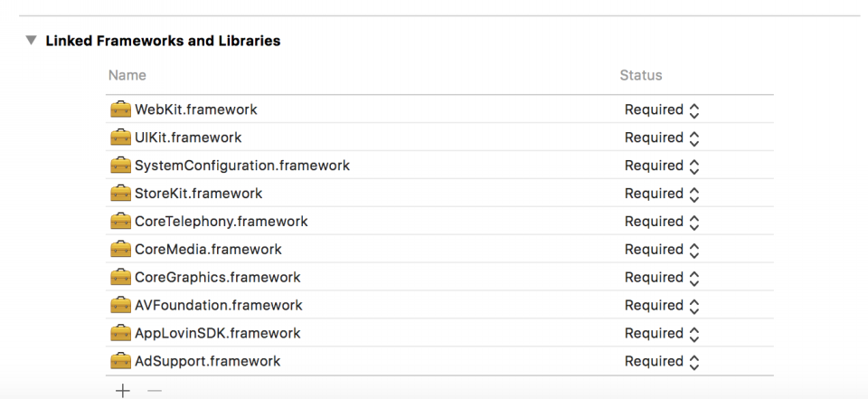The image size is (868, 399).
Task: Click the UIKit.framework toolbox icon
Action: click(120, 138)
